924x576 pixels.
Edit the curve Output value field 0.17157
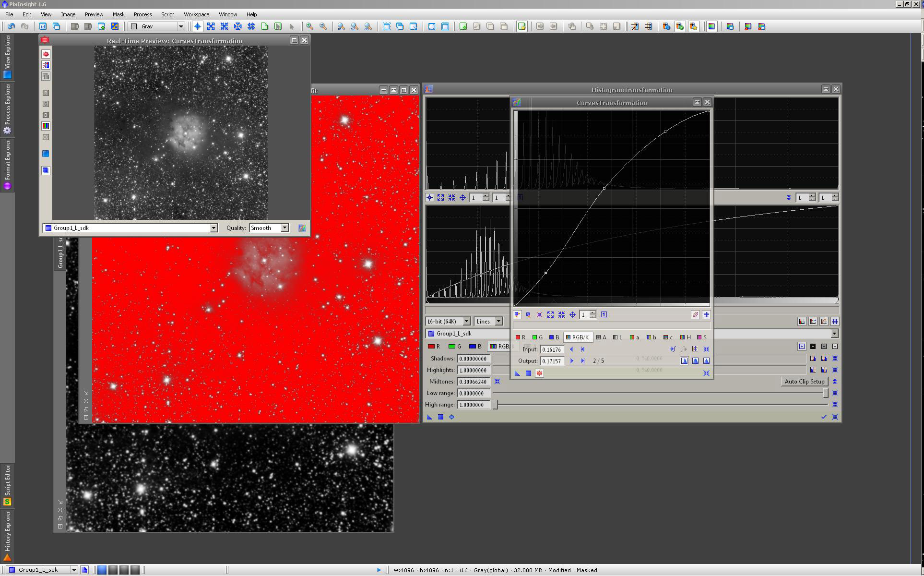[x=552, y=361]
